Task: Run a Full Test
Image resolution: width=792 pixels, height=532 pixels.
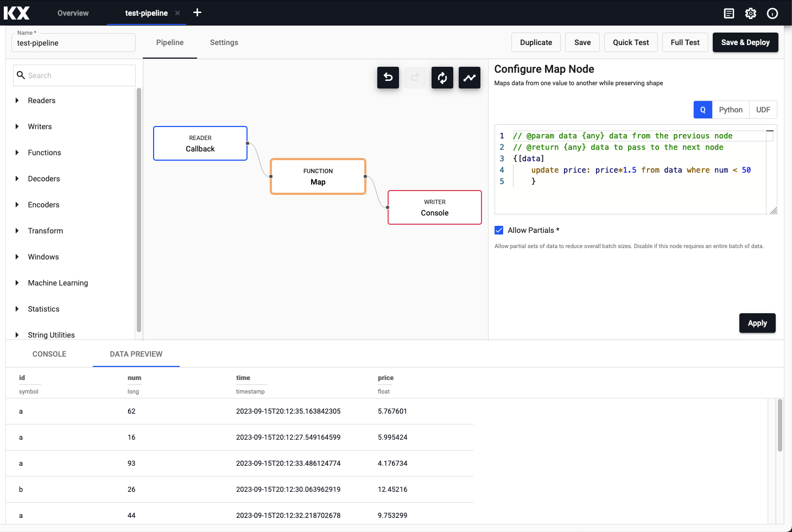Action: 685,42
